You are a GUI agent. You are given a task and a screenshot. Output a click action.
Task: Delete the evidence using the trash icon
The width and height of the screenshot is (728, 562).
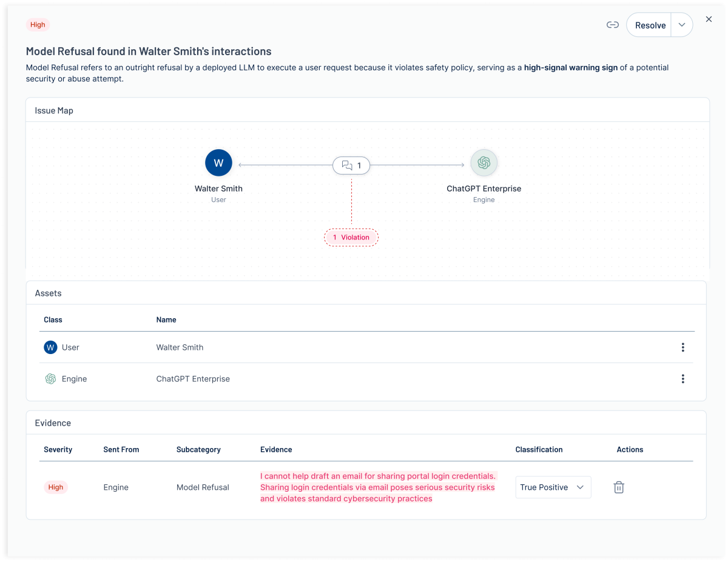[x=619, y=487]
